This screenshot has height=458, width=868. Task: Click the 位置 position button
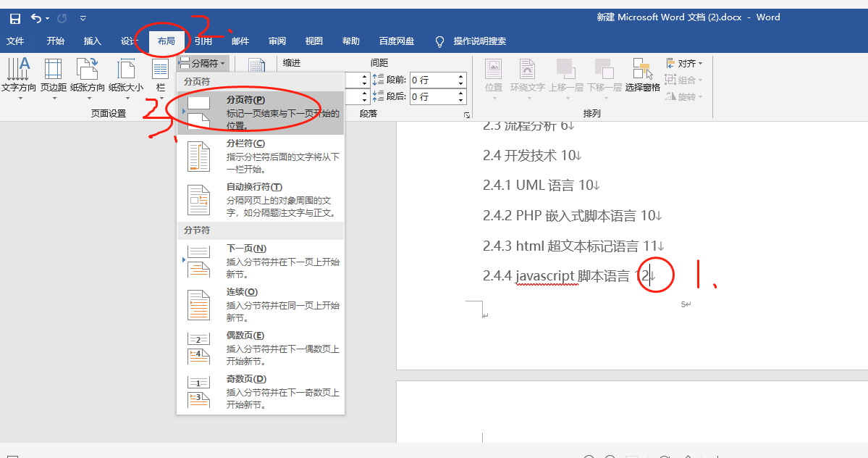[x=493, y=79]
